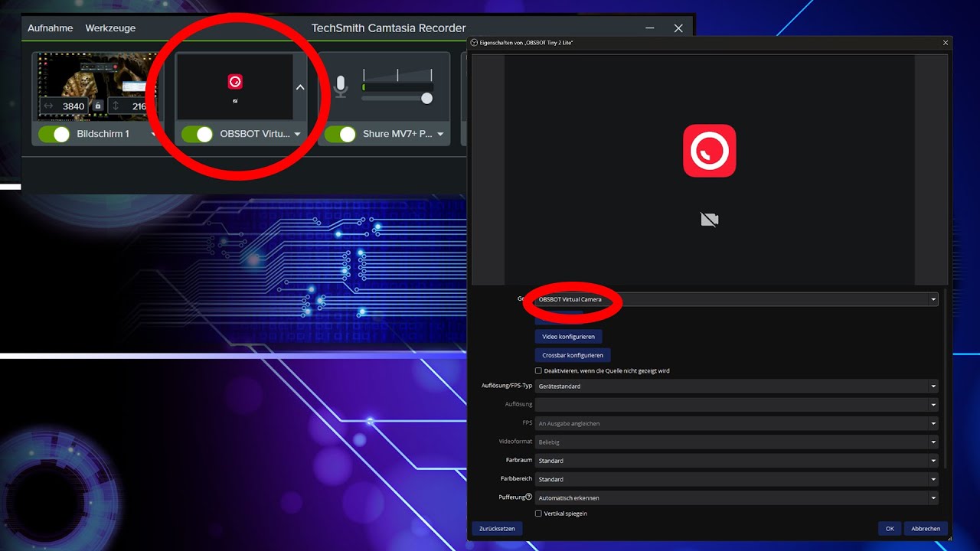Click the red OBSBOT logo in the properties preview
This screenshot has height=551, width=980.
[x=710, y=151]
